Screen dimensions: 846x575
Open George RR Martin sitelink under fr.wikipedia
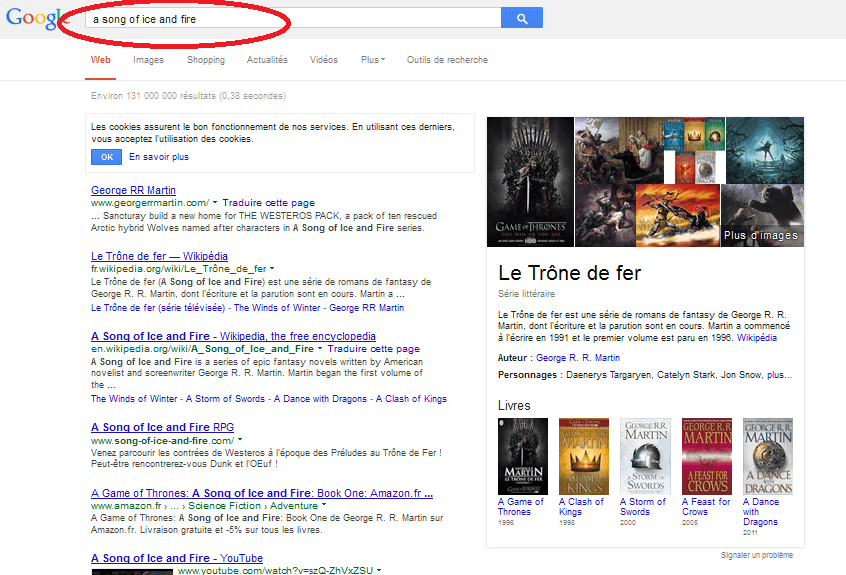pos(366,308)
